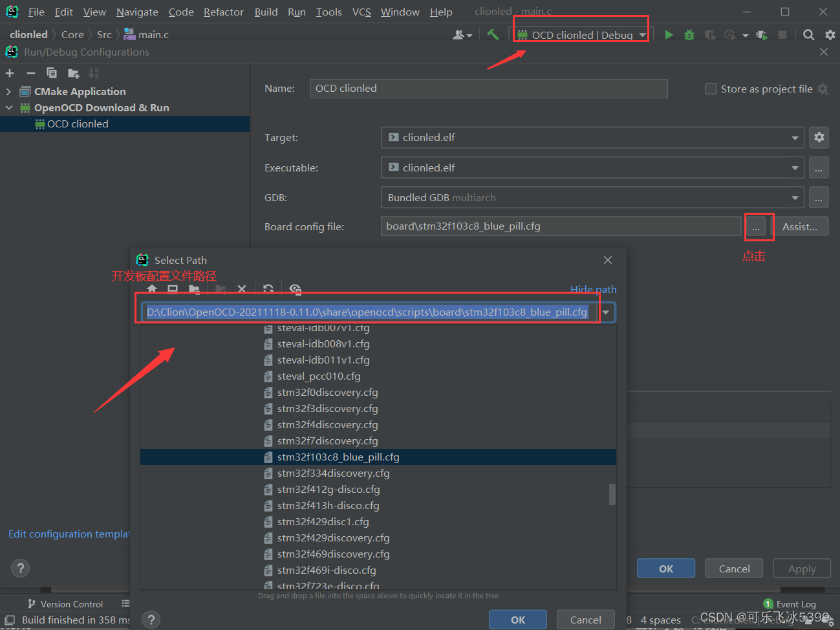Click Delete X icon in Select Path
The width and height of the screenshot is (840, 630).
point(242,289)
